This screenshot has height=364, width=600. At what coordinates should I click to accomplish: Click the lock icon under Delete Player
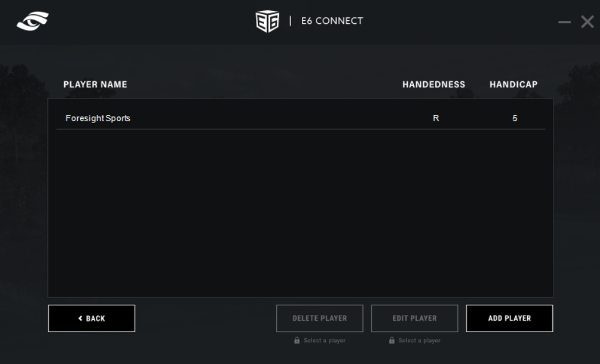point(297,341)
